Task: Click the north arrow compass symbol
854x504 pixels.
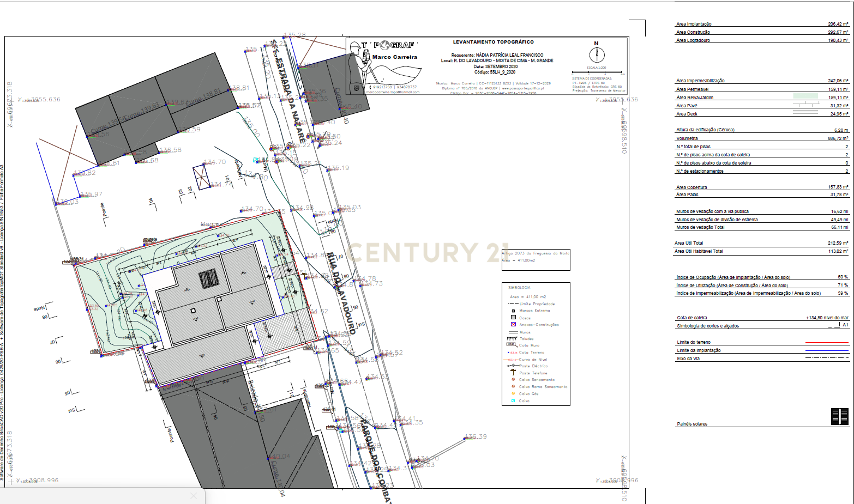Action: (597, 55)
